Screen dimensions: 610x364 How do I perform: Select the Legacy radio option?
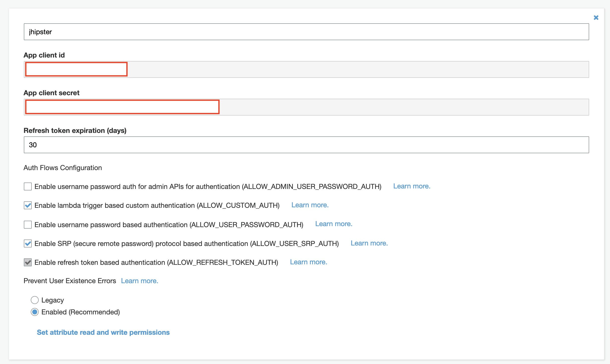click(35, 300)
